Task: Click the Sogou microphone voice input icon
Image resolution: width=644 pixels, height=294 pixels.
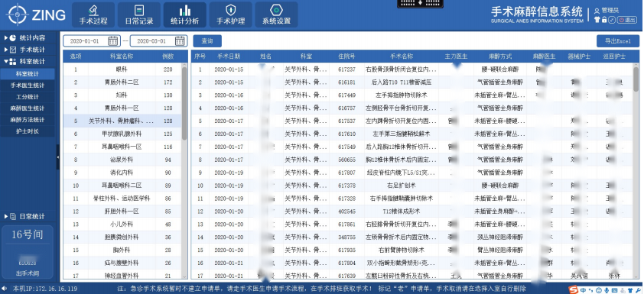Action: 607,290
